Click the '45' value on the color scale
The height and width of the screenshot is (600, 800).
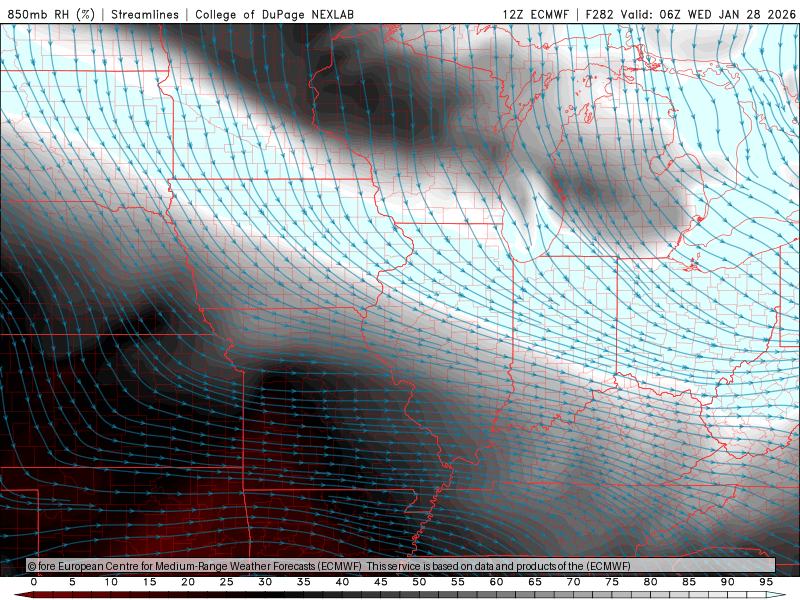pos(381,582)
